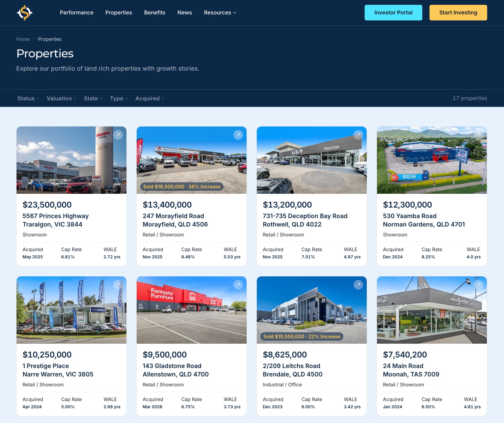Open the Fantastic Furniture Allenstown photo
The image size is (504, 423).
(192, 310)
